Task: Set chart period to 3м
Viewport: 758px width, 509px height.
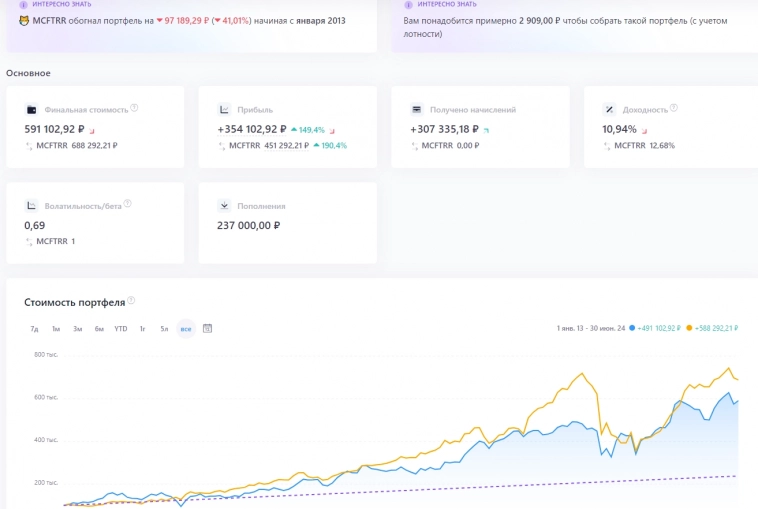Action: tap(77, 328)
